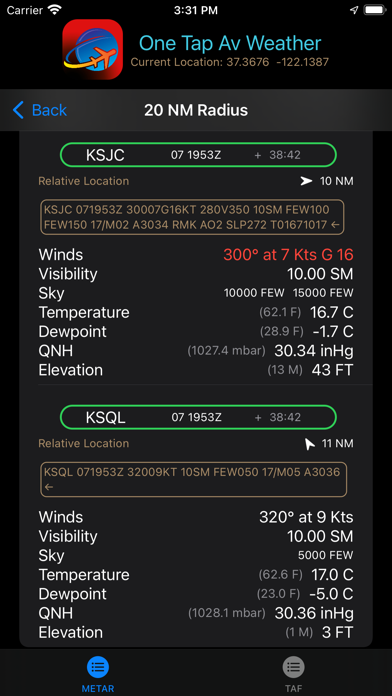Viewport: 392px width, 696px height.
Task: Tap KSQL distance label 11 NM
Action: pos(338,444)
